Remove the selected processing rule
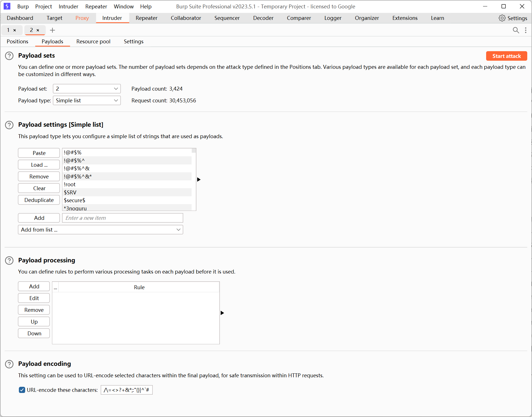 34,310
